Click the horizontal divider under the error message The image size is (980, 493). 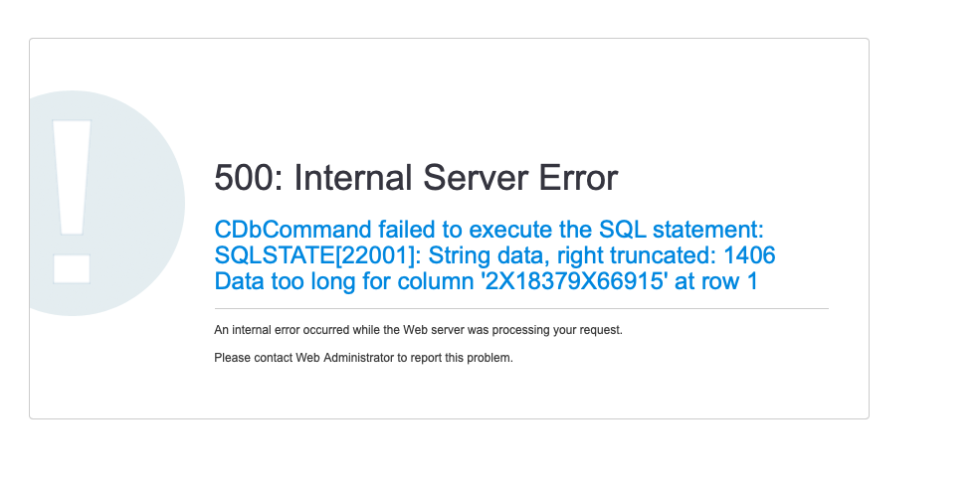point(521,309)
